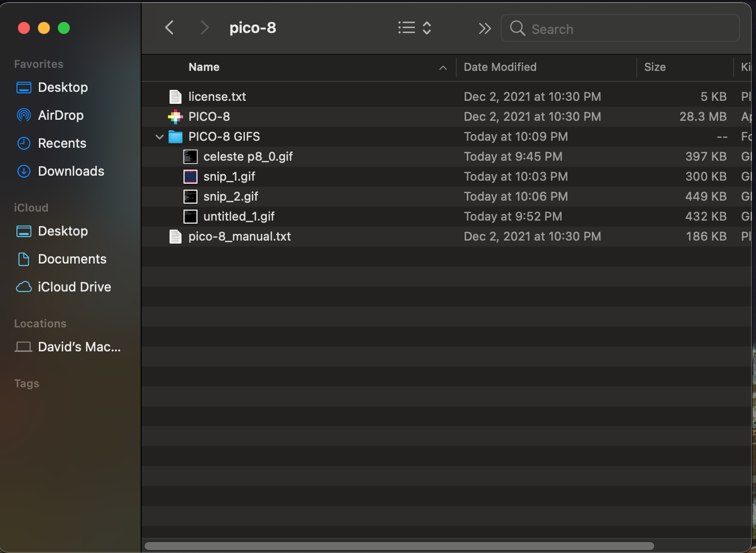
Task: Click the 28.3 MB size value
Action: [x=703, y=117]
